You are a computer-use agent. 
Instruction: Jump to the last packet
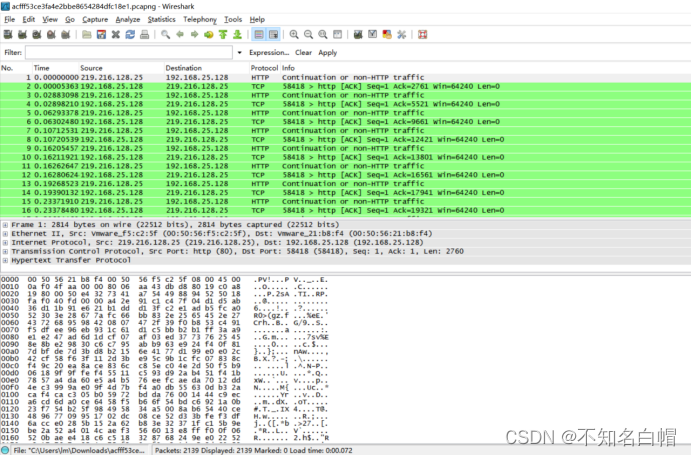(238, 34)
